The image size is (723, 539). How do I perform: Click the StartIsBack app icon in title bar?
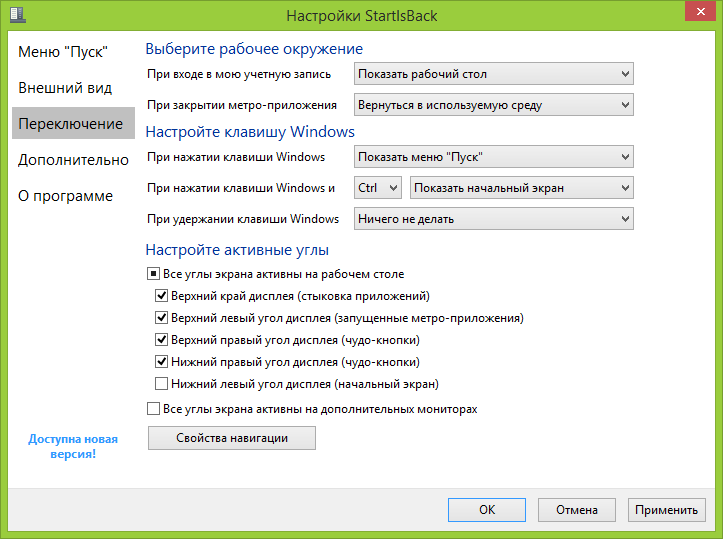(18, 15)
